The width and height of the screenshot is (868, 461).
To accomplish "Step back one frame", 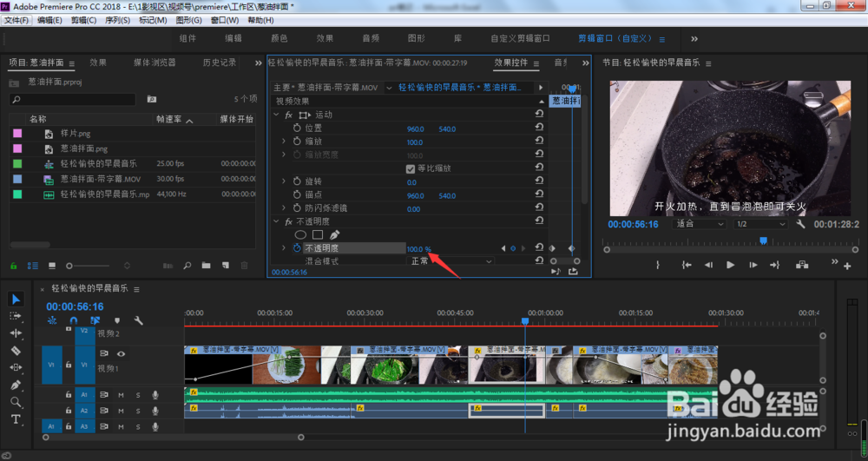I will (708, 265).
